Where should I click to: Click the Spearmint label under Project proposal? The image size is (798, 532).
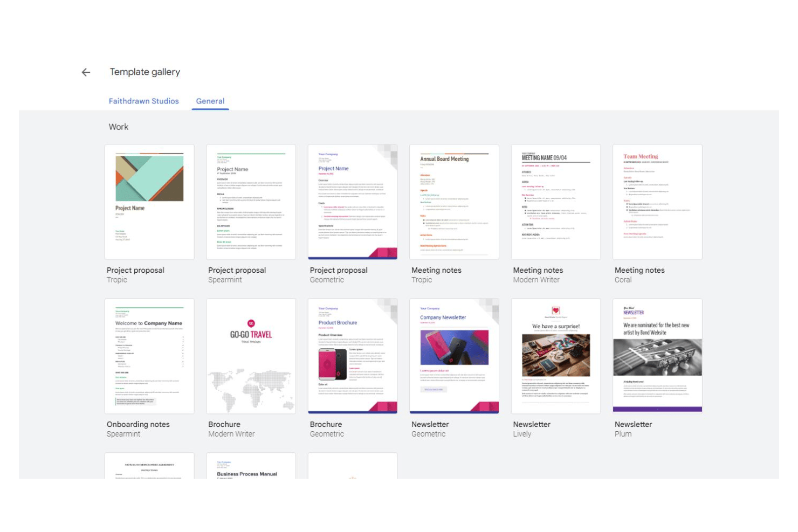[225, 280]
